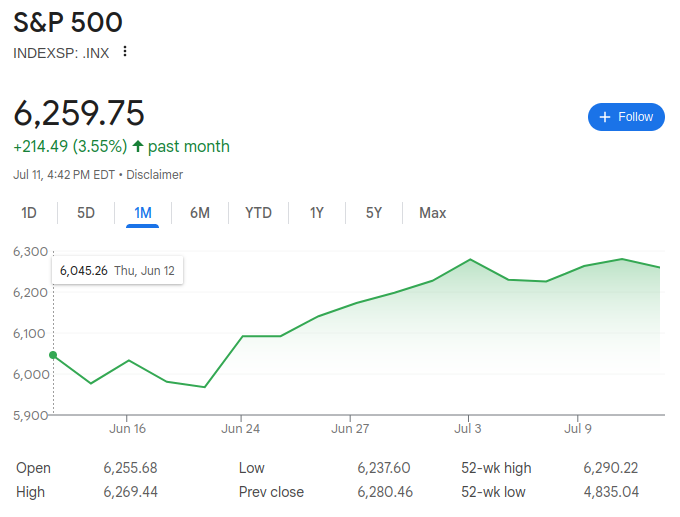680x517 pixels.
Task: Click the Low value 6,237.60
Action: (384, 468)
